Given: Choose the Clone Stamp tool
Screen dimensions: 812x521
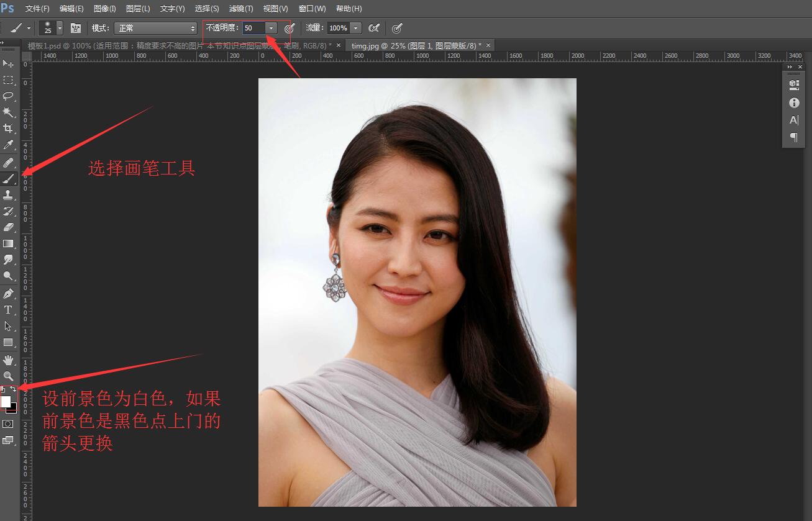Looking at the screenshot, I should [x=8, y=195].
